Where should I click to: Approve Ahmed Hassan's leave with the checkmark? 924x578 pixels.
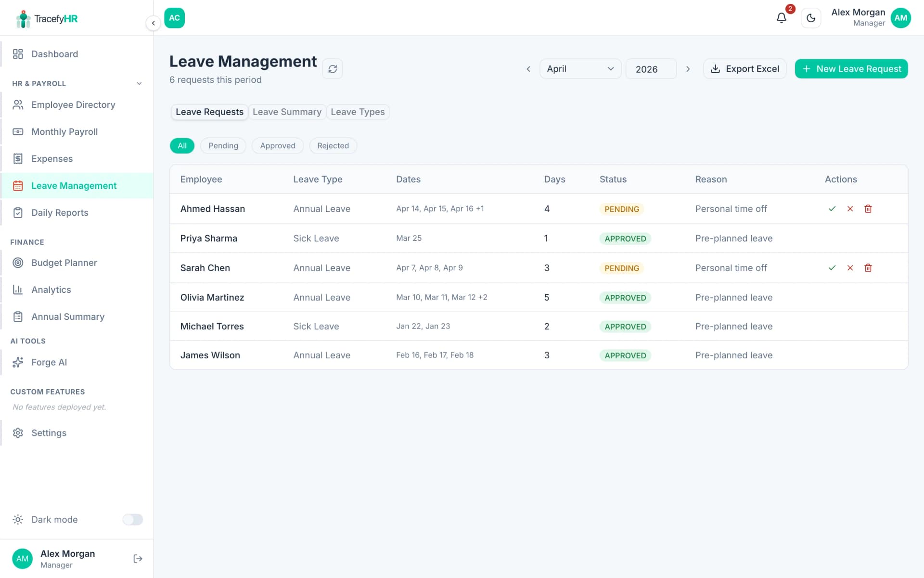tap(832, 209)
